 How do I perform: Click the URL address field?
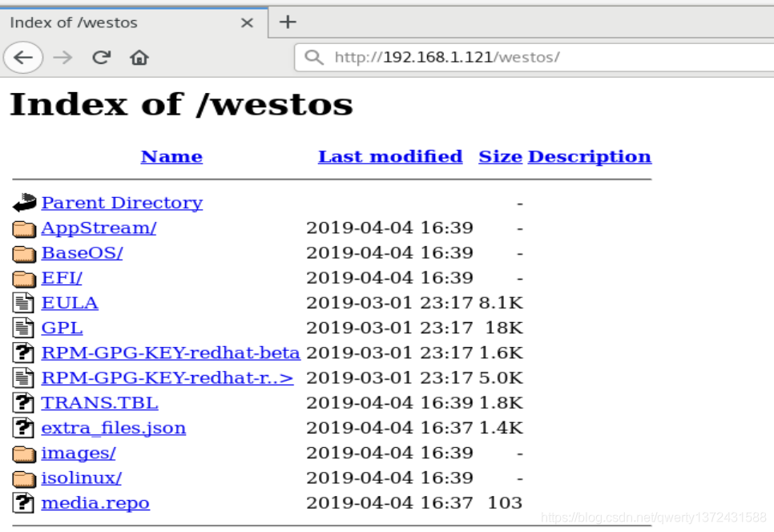tap(534, 57)
